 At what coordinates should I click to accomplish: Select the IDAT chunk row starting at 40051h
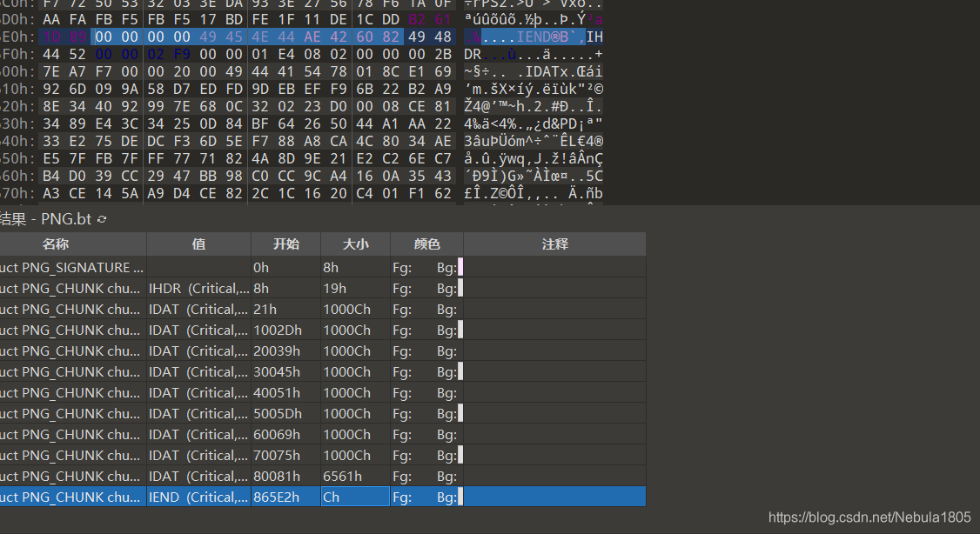point(323,393)
